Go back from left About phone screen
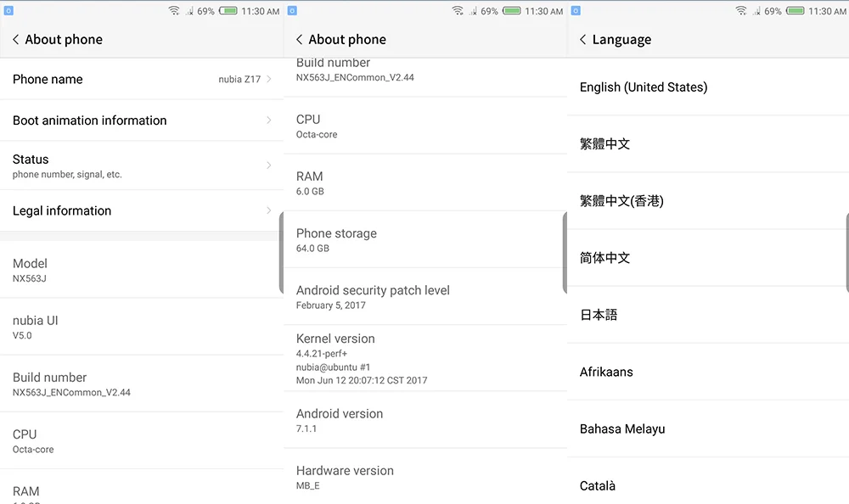Viewport: 849px width, 504px height. (15, 40)
